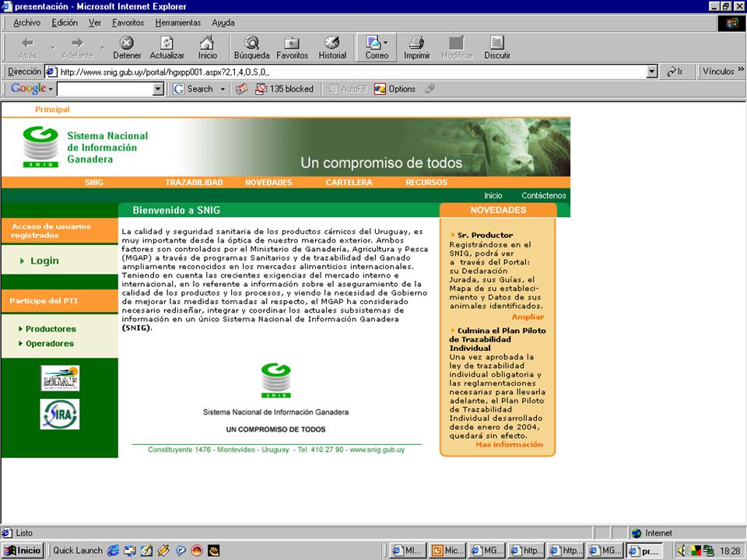Click the volume speaker tray icon

pyautogui.click(x=682, y=551)
